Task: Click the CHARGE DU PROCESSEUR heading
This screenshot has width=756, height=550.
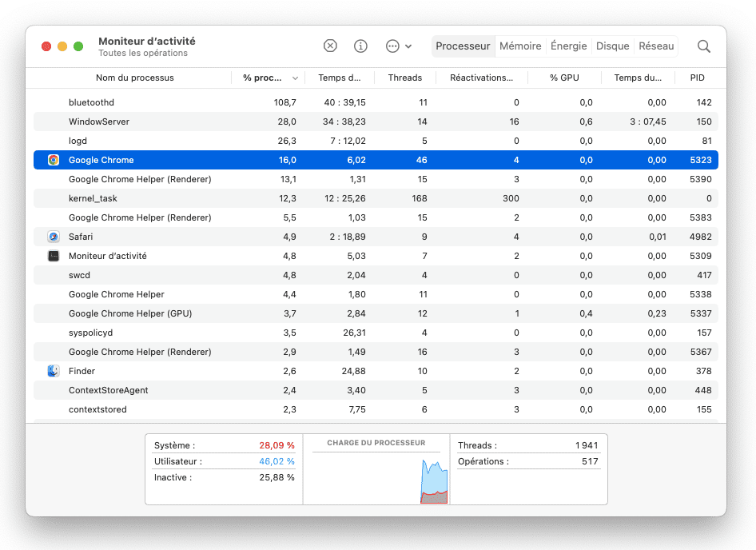Action: click(376, 443)
